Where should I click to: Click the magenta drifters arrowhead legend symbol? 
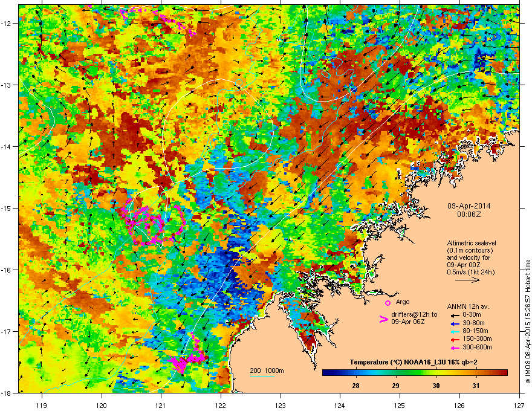(383, 319)
